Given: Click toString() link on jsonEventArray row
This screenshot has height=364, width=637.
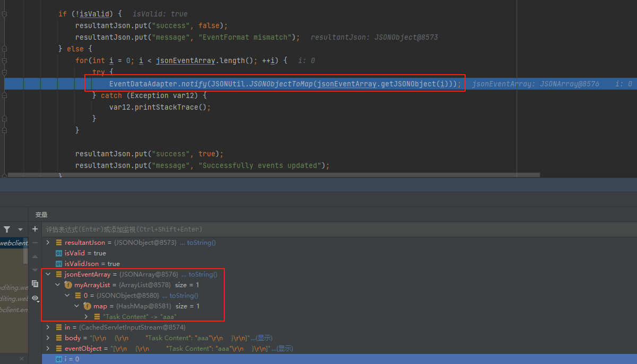Looking at the screenshot, I should point(203,274).
